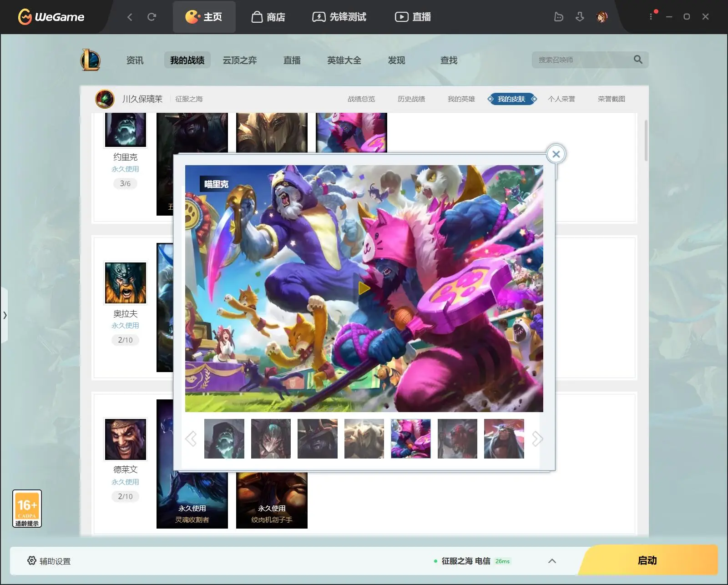Click the League of Legends logo icon
Image resolution: width=728 pixels, height=585 pixels.
pyautogui.click(x=90, y=60)
